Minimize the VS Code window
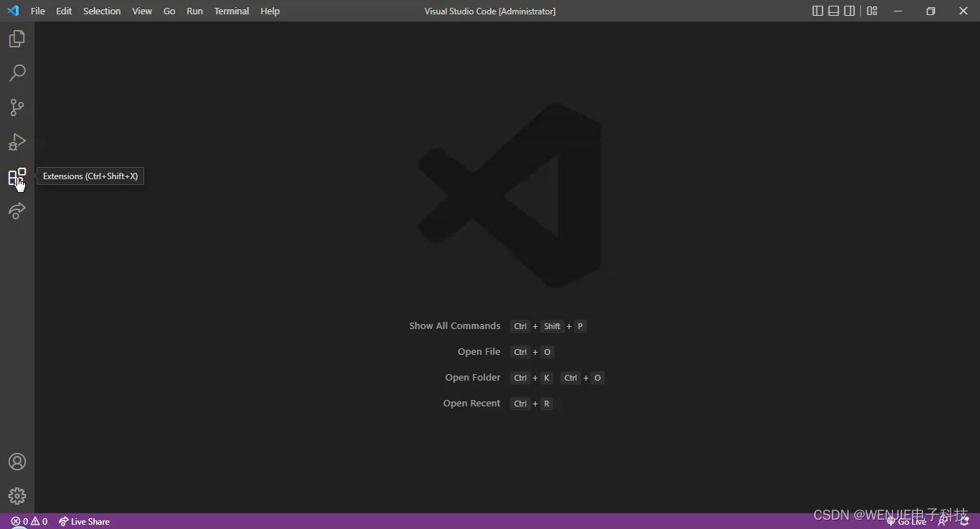Image resolution: width=980 pixels, height=529 pixels. [898, 11]
